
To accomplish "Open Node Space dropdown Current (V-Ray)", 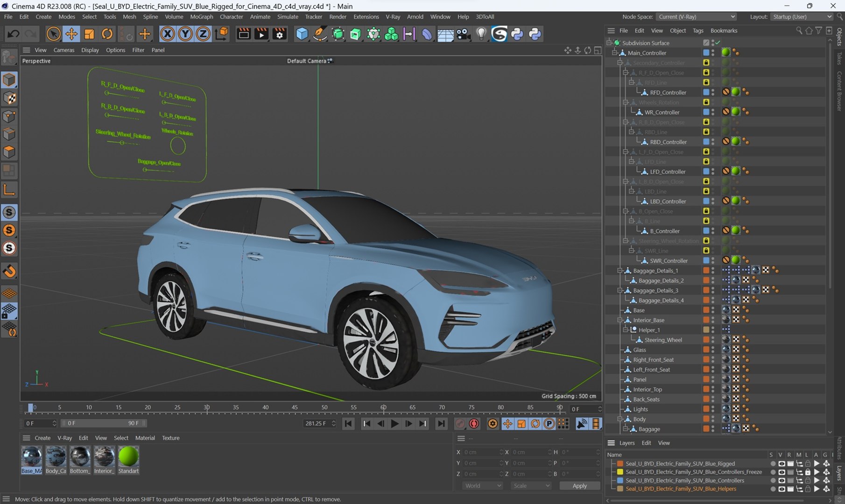I will coord(696,17).
